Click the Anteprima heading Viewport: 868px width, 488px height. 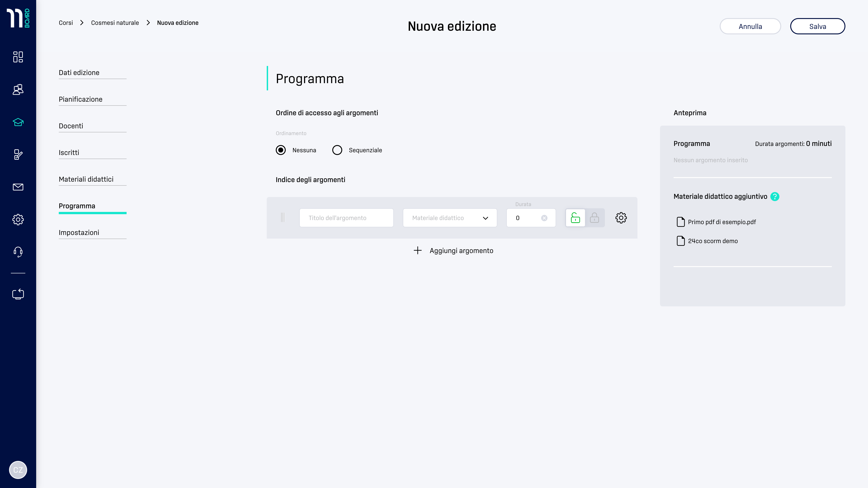coord(690,113)
